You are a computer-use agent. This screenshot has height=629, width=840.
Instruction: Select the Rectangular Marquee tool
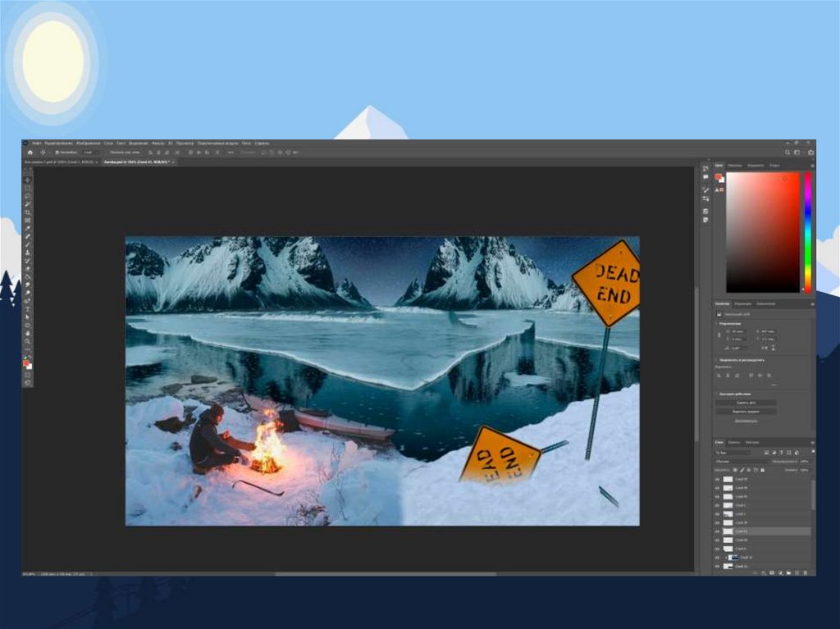coord(28,188)
